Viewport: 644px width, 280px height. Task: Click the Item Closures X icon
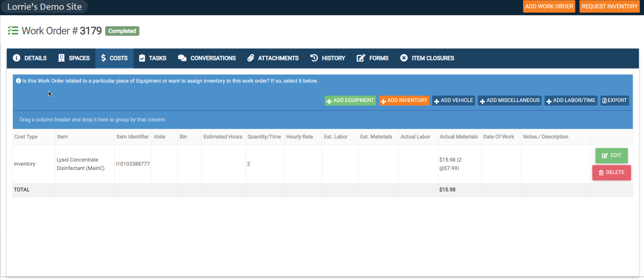(404, 58)
